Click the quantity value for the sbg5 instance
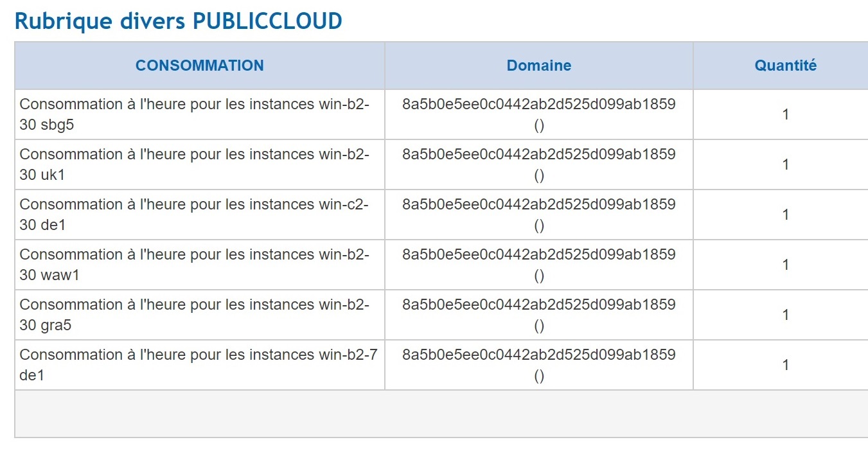868x451 pixels. [x=785, y=115]
